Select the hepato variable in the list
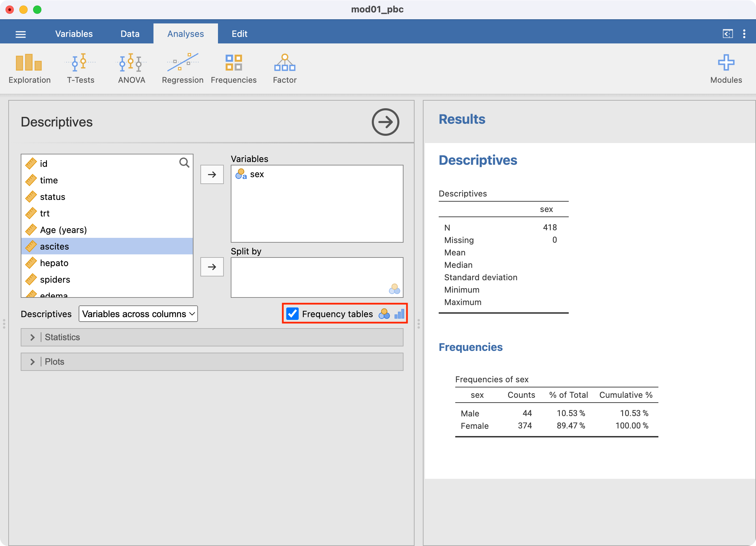The height and width of the screenshot is (546, 756). click(x=54, y=263)
